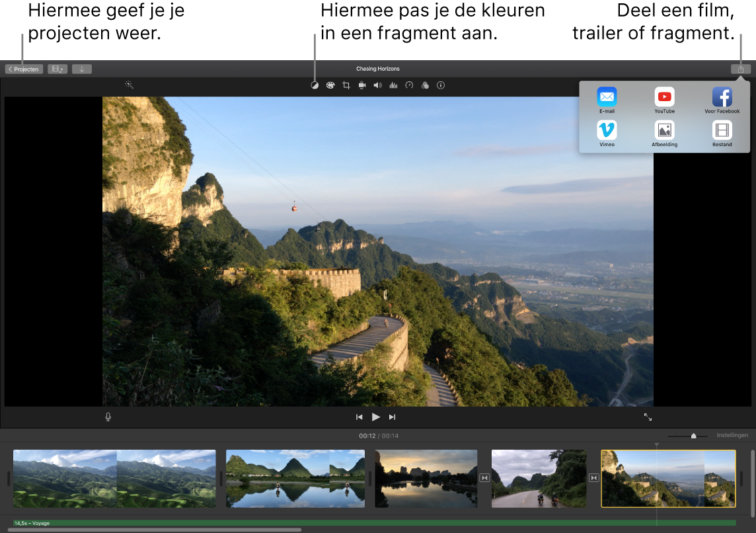Open the color balance tool
Viewport: 756px width, 533px height.
click(315, 85)
